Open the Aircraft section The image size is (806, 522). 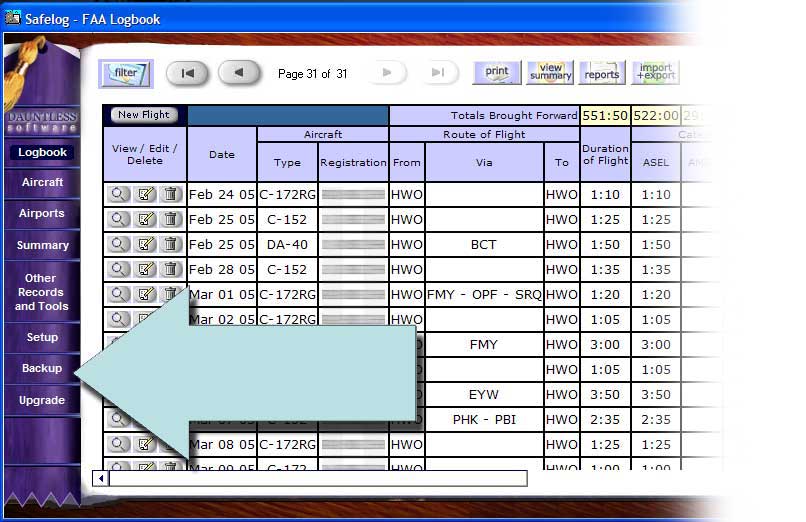42,182
